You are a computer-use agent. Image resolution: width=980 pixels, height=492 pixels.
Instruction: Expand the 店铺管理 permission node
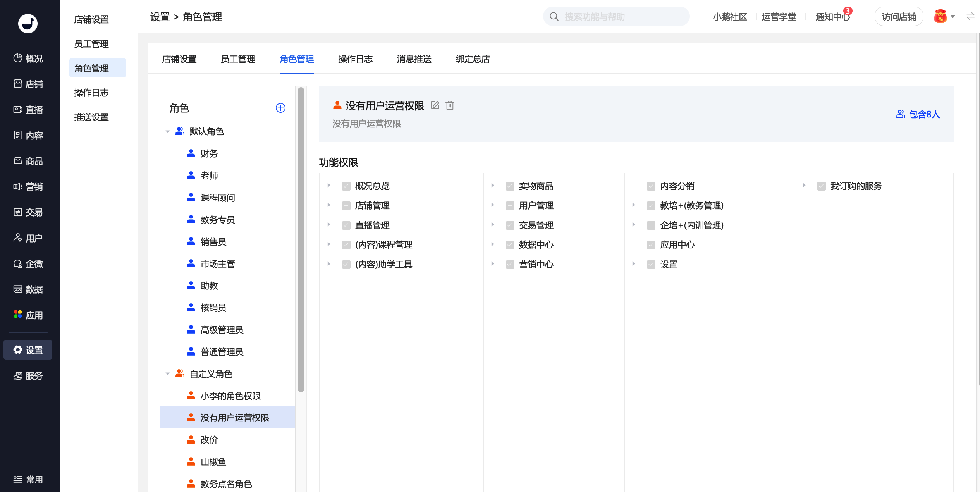(x=329, y=205)
